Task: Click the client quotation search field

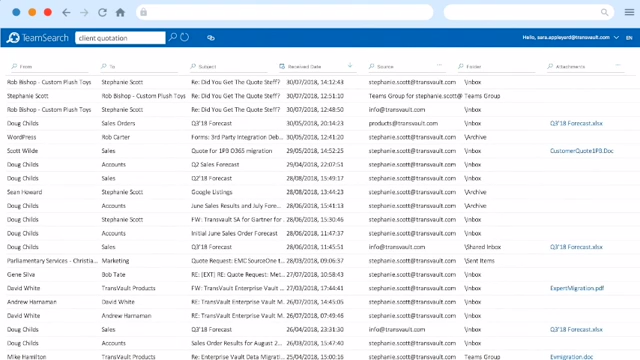Action: click(x=120, y=38)
